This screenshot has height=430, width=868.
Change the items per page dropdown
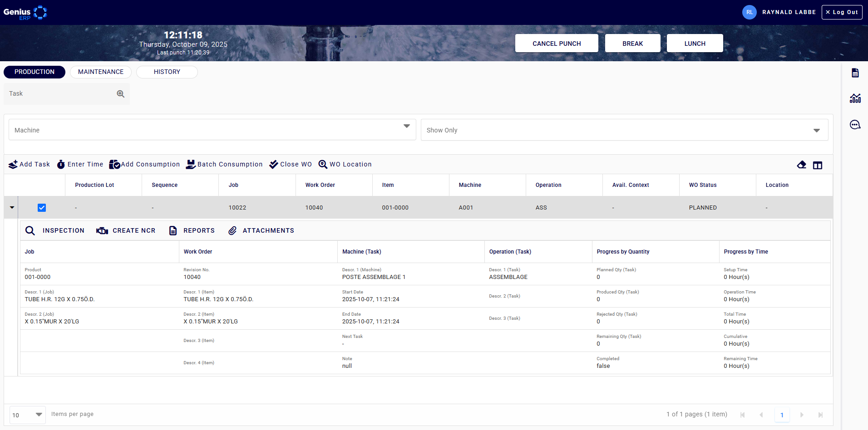[27, 415]
